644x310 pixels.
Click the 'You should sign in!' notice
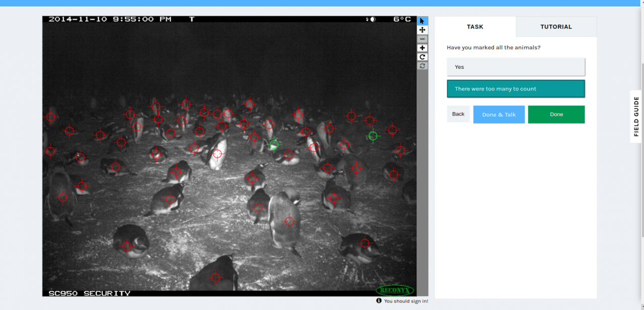point(406,301)
